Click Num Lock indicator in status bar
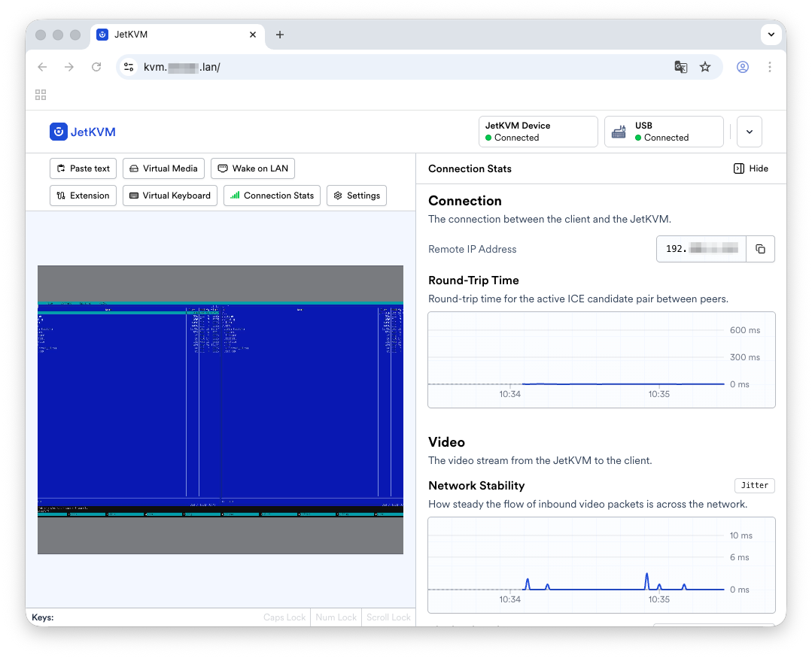 336,617
